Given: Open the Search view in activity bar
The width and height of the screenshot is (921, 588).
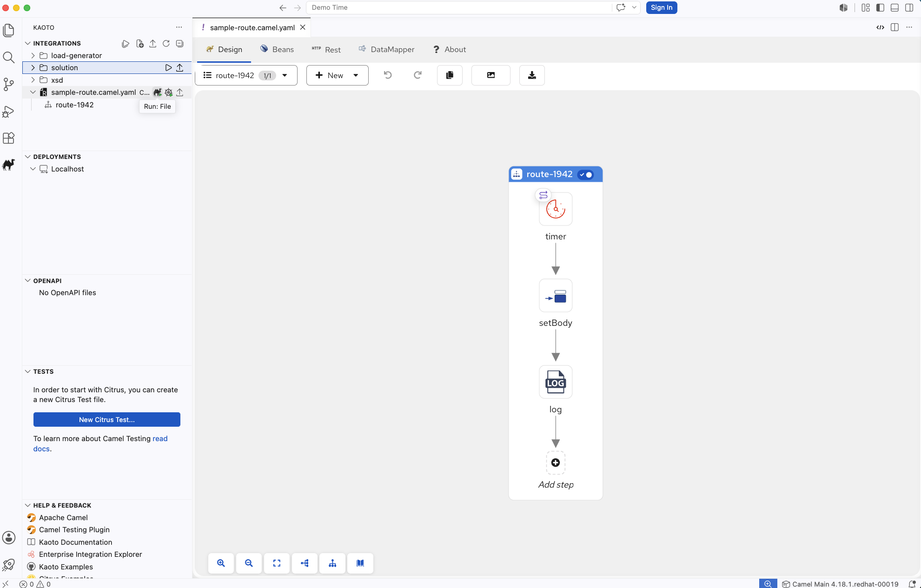Looking at the screenshot, I should point(9,57).
